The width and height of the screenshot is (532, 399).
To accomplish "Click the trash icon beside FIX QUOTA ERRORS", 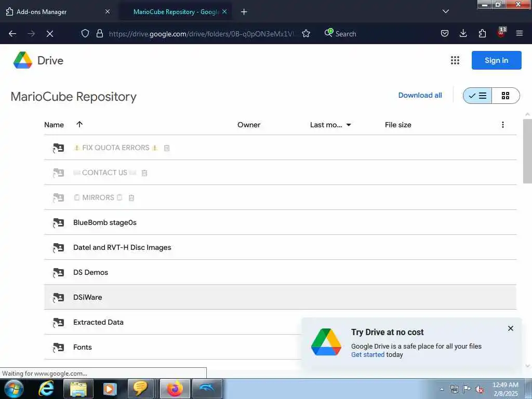I will click(167, 148).
